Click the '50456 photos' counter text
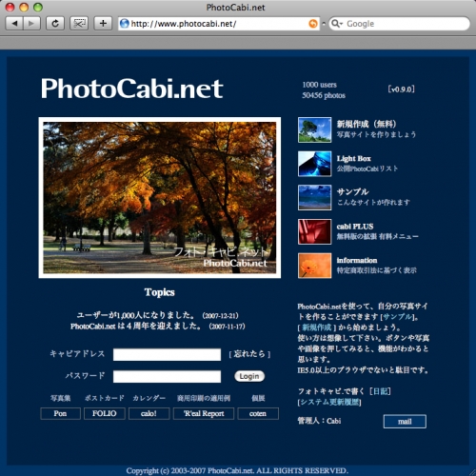Screen dimensions: 476x476 pyautogui.click(x=324, y=95)
